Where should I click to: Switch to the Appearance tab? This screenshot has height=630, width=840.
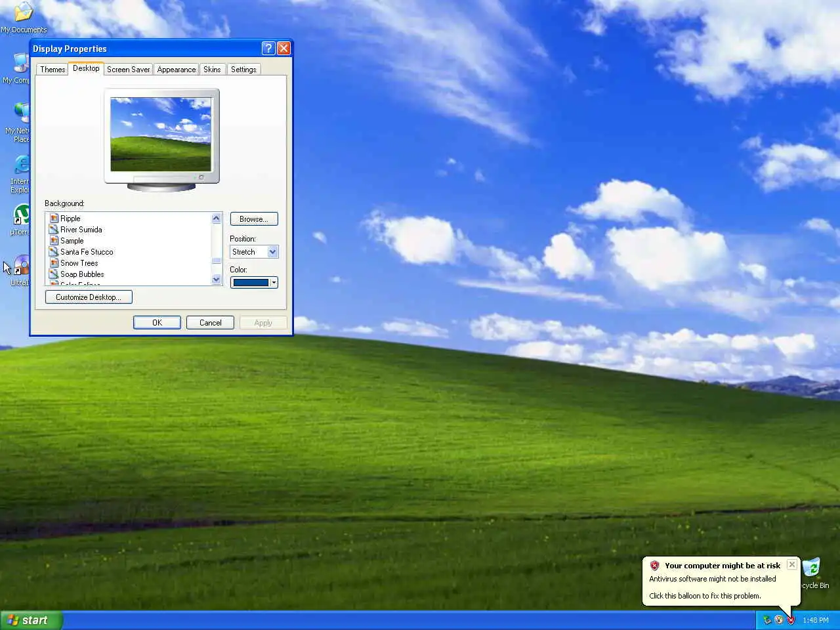(x=177, y=70)
